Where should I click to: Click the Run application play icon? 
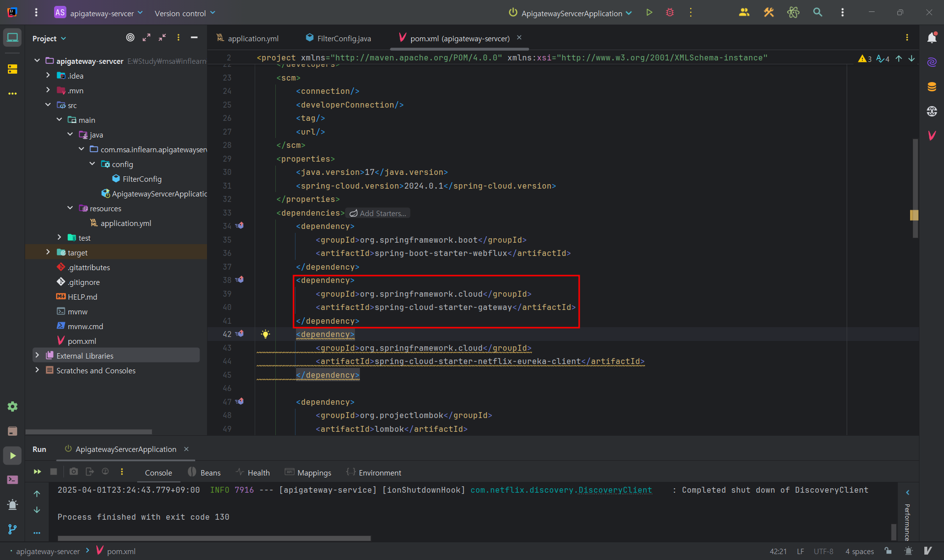(649, 13)
